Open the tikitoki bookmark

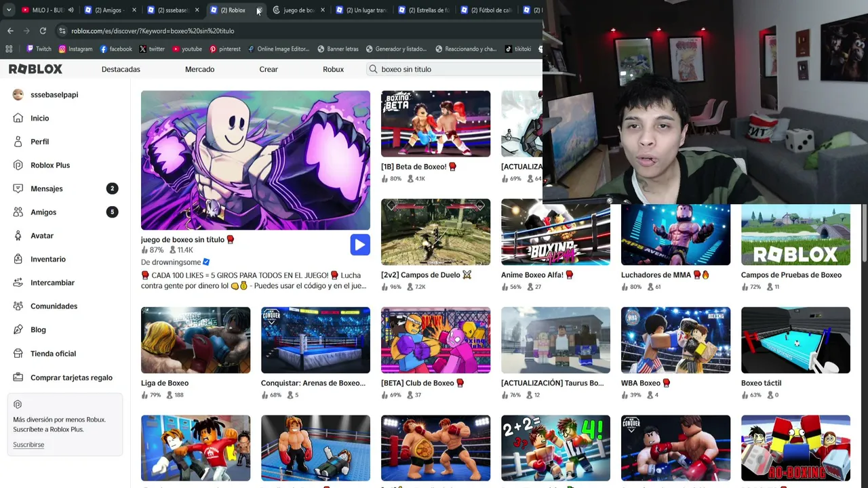519,49
